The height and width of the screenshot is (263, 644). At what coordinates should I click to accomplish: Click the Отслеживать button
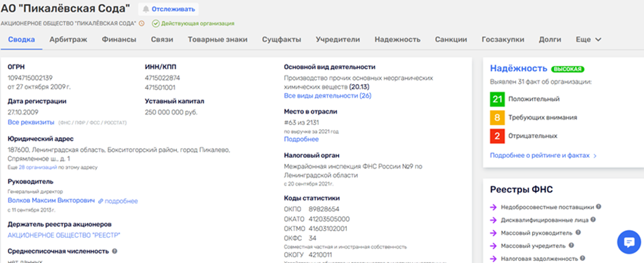169,9
